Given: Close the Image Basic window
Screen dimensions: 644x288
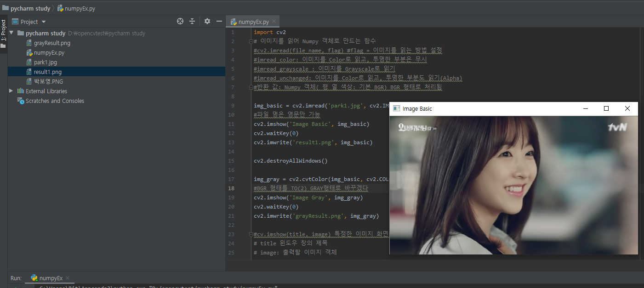Looking at the screenshot, I should pyautogui.click(x=627, y=108).
